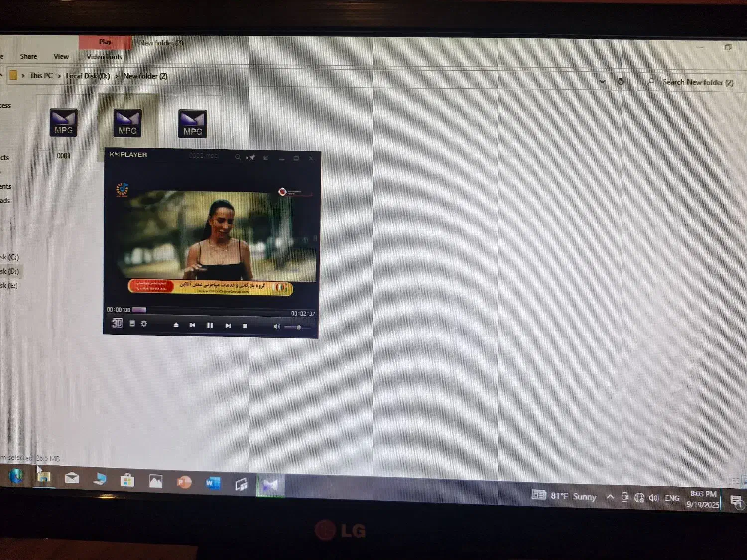Open KMPlayer settings gear
The image size is (747, 560).
(144, 324)
